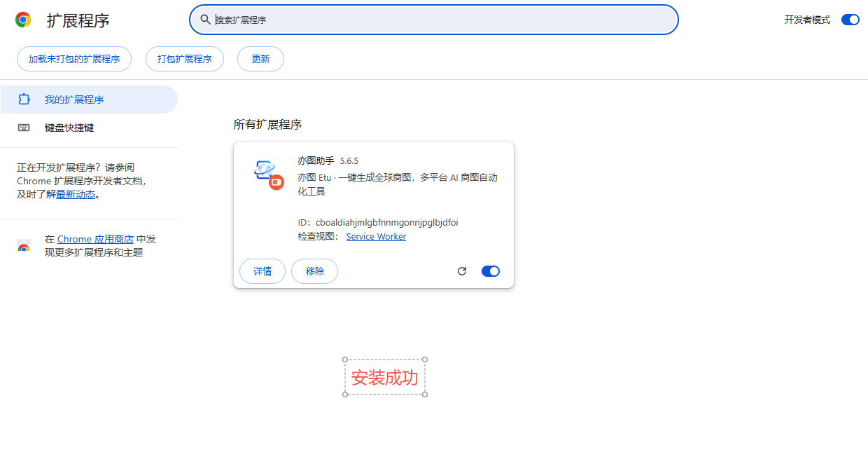Toggle 开发者模式 switch off
Screen dimensions: 868x466
click(x=850, y=20)
